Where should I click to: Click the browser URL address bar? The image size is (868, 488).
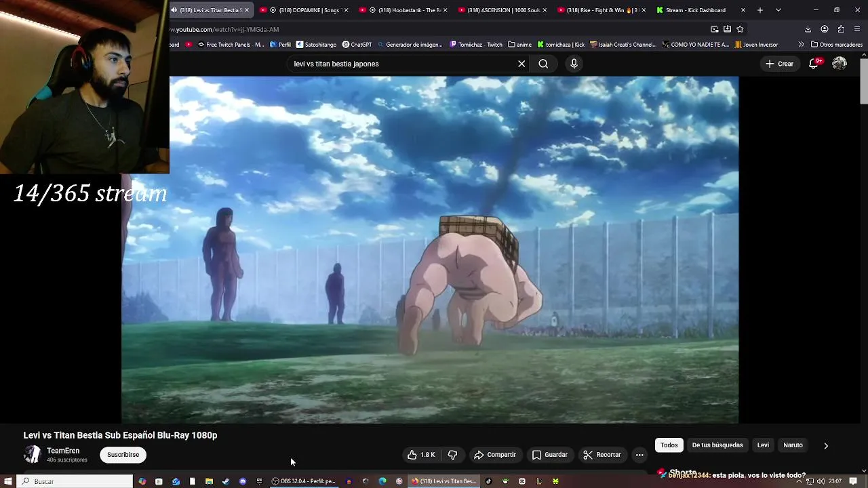pos(434,29)
